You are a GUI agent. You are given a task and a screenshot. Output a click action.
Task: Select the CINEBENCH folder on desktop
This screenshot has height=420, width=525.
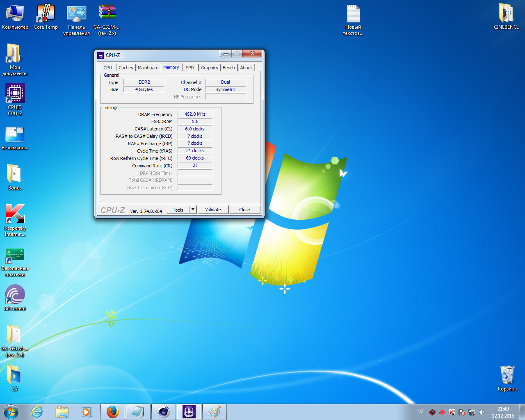[x=507, y=17]
